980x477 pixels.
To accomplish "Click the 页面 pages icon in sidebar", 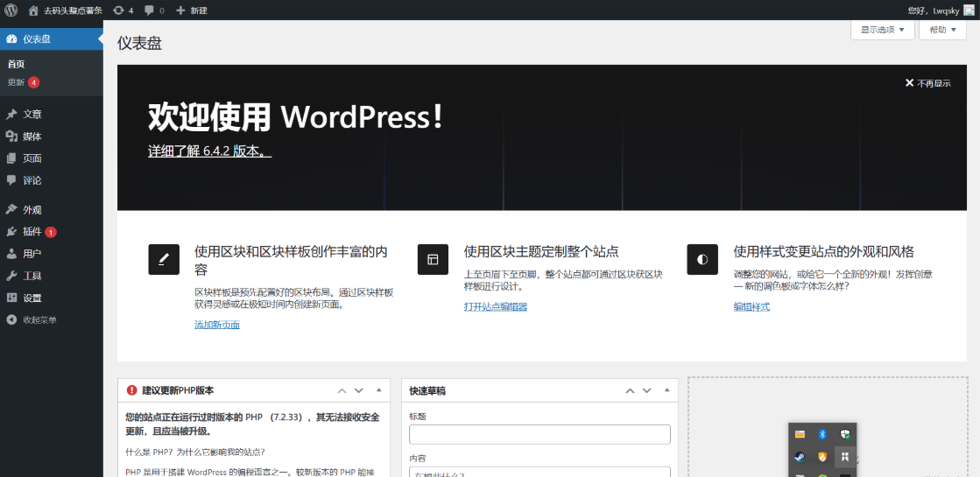I will click(11, 158).
